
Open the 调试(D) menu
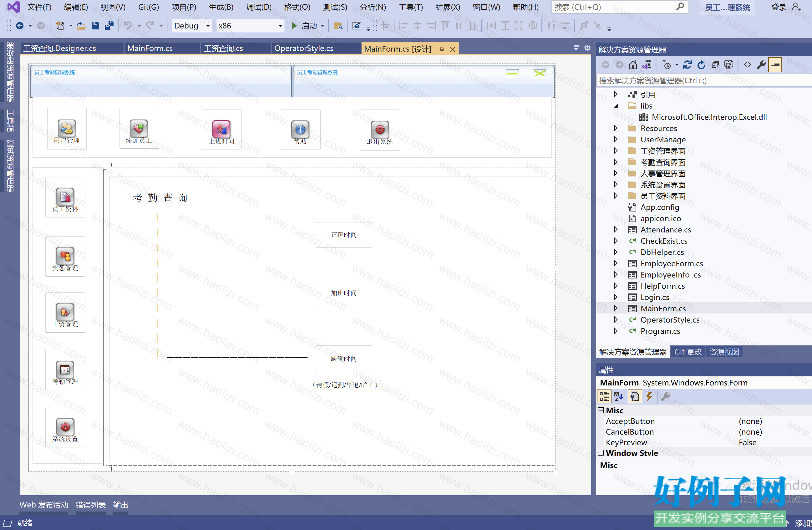[259, 7]
